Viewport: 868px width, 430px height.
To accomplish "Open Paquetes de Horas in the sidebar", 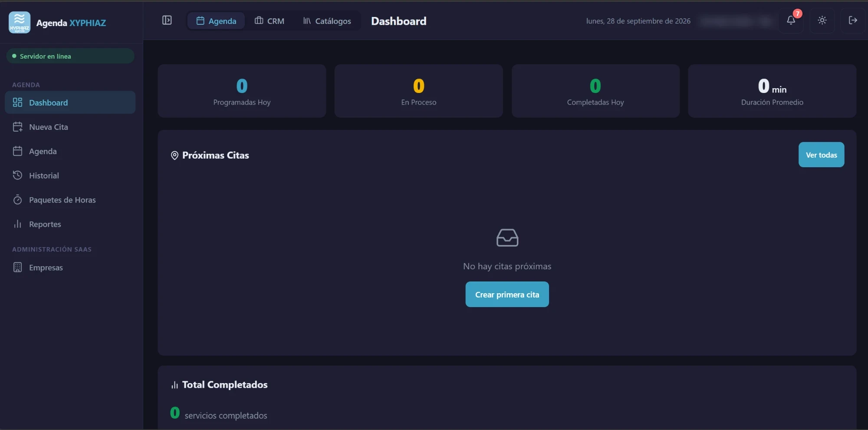I will [70, 200].
